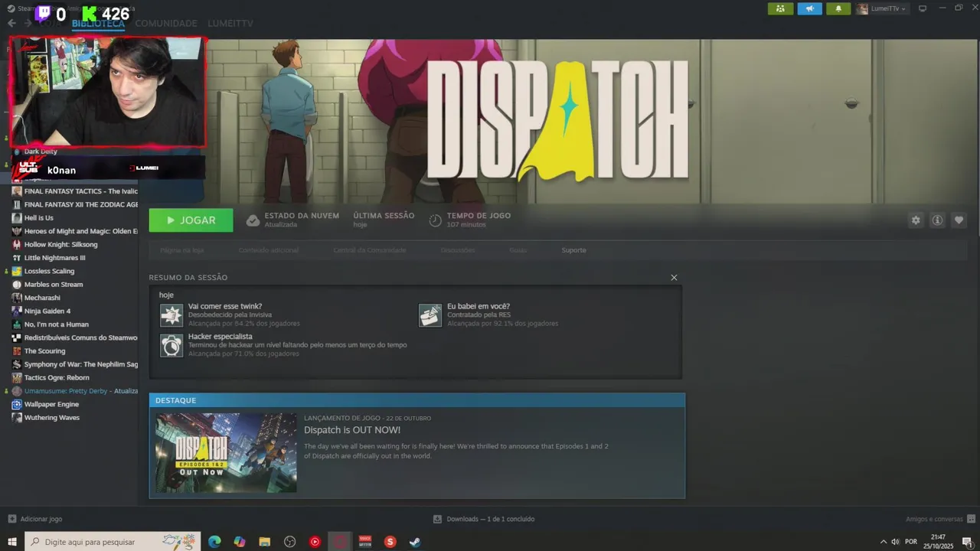The image size is (980, 551).
Task: Open the BIBLIOTECA tab
Action: pos(98,24)
